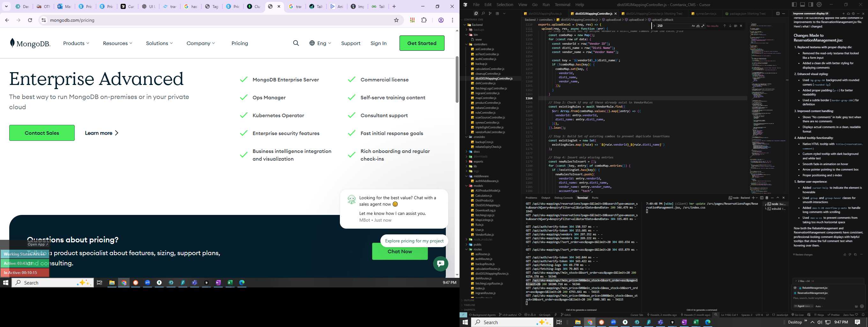Switch to the Debug Console tab
The width and height of the screenshot is (868, 327).
pos(563,198)
